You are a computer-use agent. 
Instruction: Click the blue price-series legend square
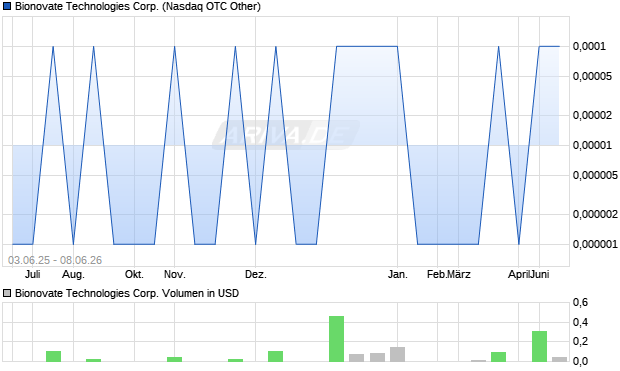pos(7,6)
